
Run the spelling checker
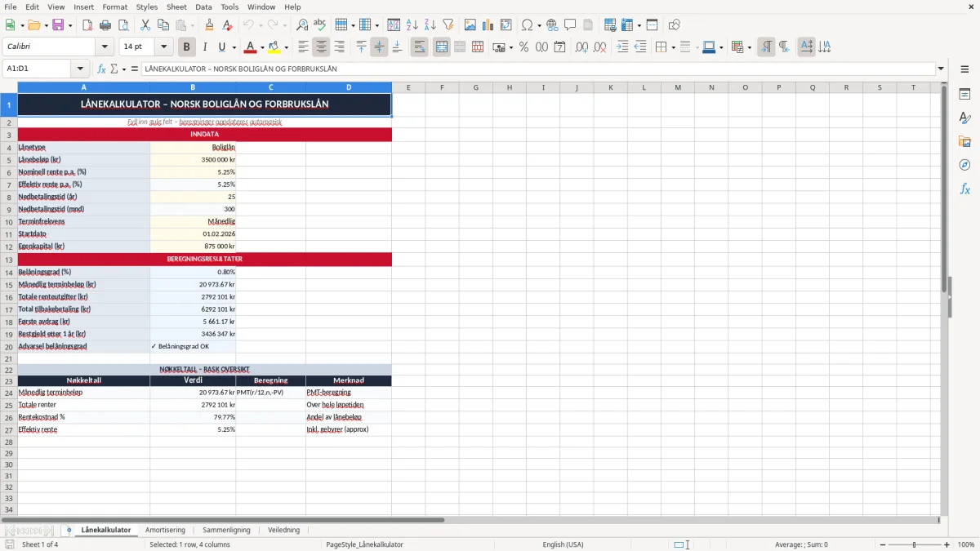(x=320, y=25)
